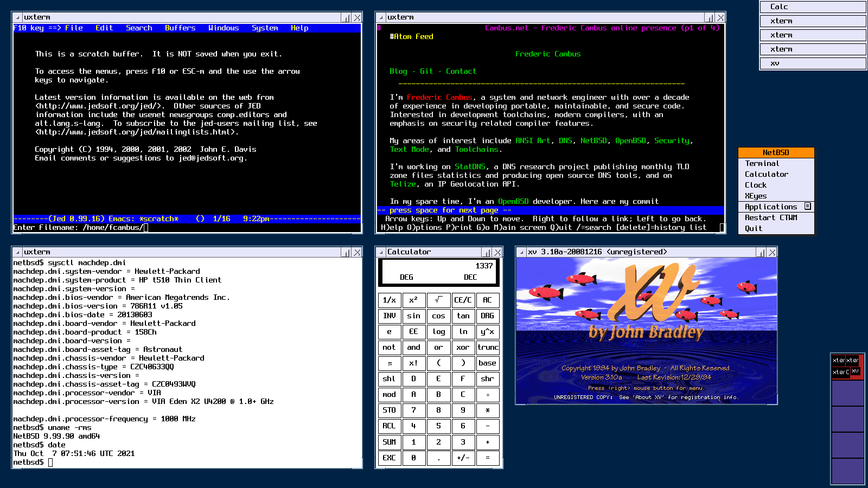Click the NetBSD menu title header
This screenshot has height=488, width=868.
(x=776, y=153)
